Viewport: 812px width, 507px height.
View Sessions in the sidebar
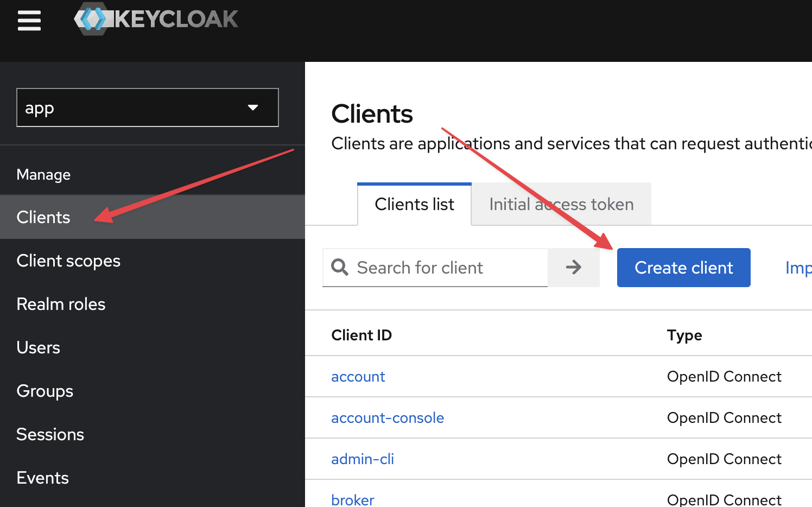50,434
